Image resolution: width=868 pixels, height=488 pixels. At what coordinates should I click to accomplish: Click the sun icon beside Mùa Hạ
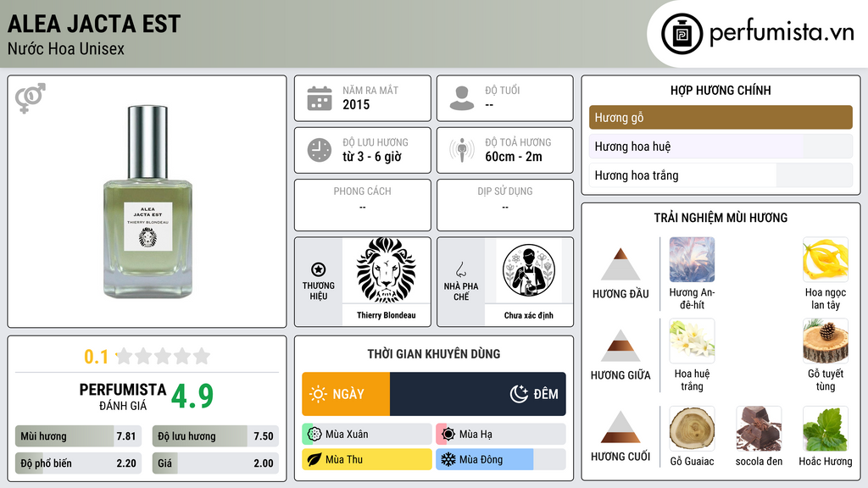tap(448, 434)
